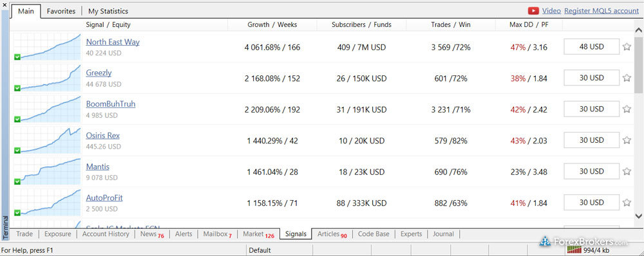Add North East Way to favorites star
Screen dimensions: 644x256
click(627, 47)
